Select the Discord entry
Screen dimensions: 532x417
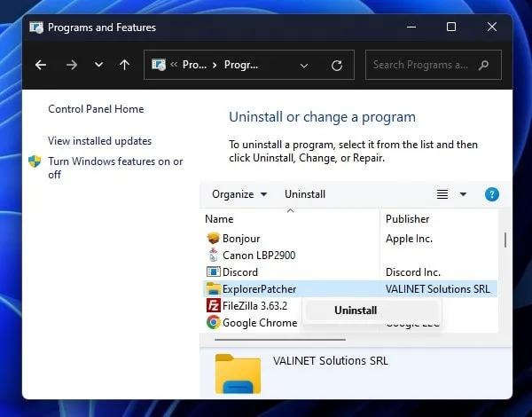(350, 272)
